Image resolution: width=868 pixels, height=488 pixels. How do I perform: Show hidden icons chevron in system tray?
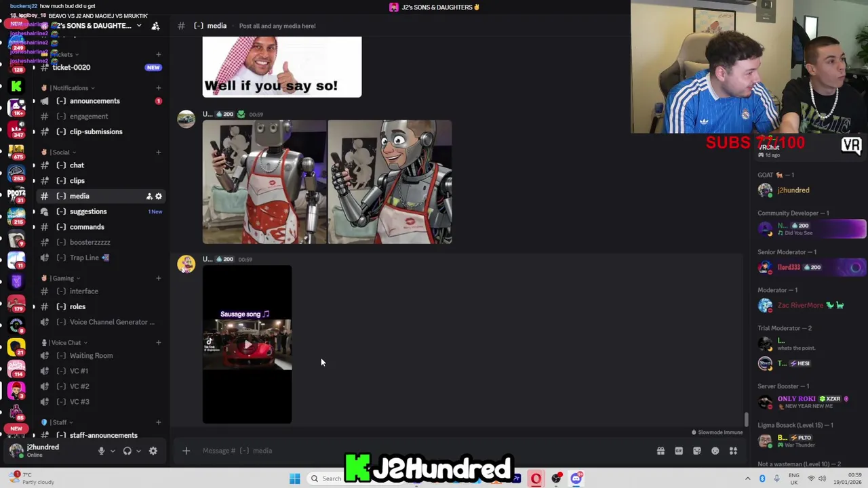(x=748, y=479)
